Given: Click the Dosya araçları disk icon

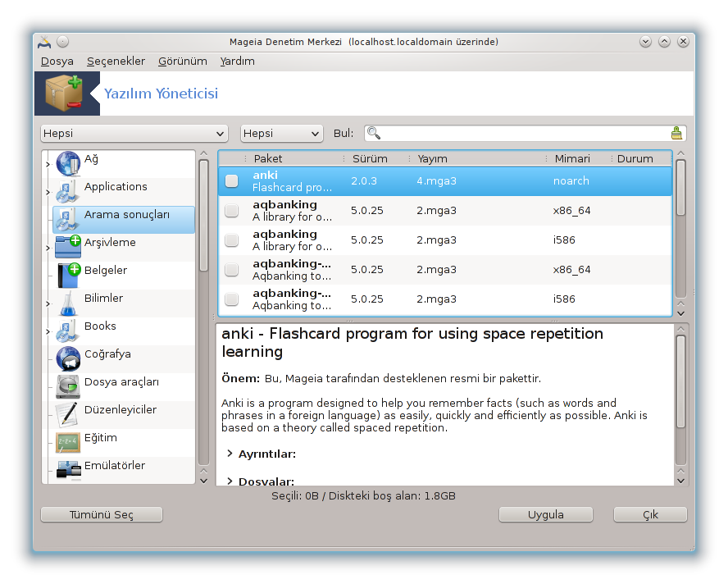Looking at the screenshot, I should point(68,386).
